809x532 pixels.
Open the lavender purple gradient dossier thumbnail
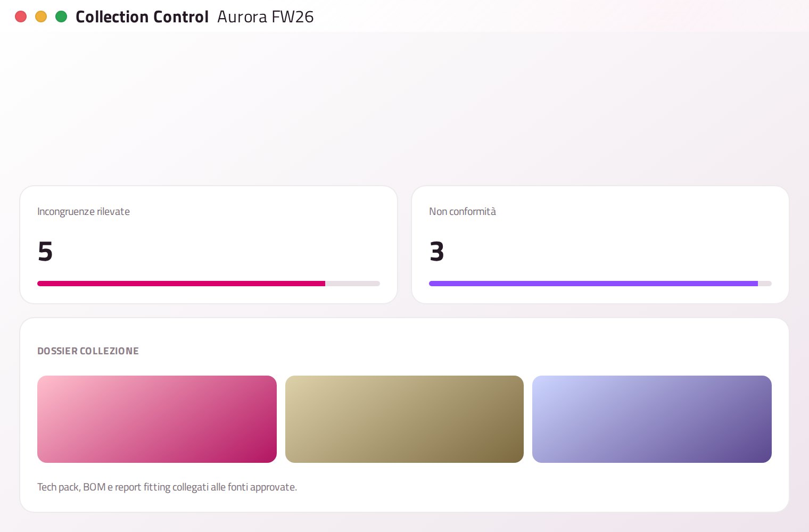pos(652,419)
